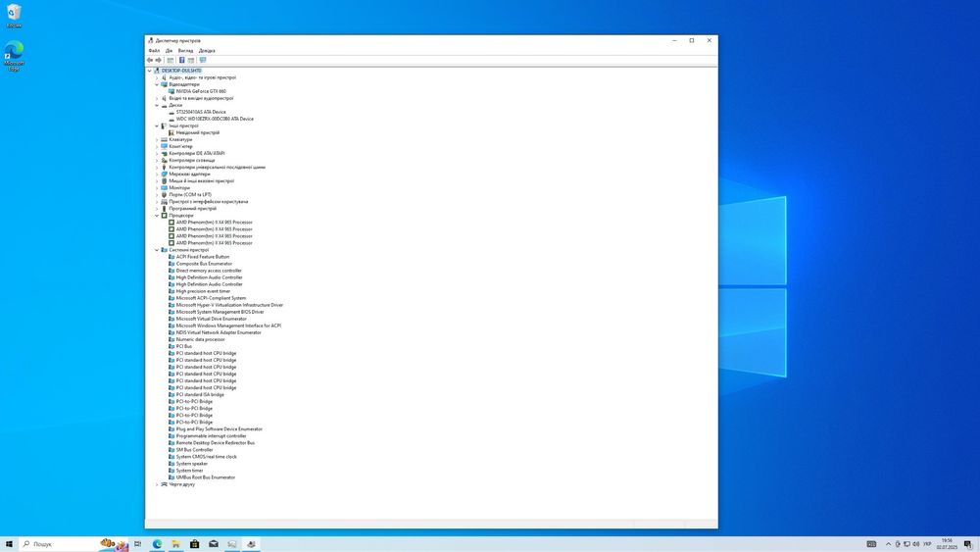980x552 pixels.
Task: Select the Recycle Bin desktop icon
Action: (14, 16)
